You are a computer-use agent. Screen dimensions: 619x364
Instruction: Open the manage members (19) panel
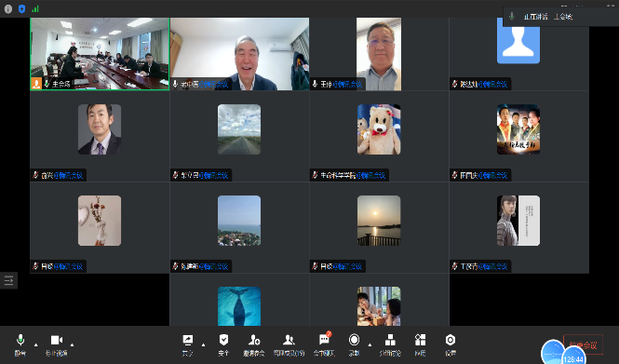(289, 344)
